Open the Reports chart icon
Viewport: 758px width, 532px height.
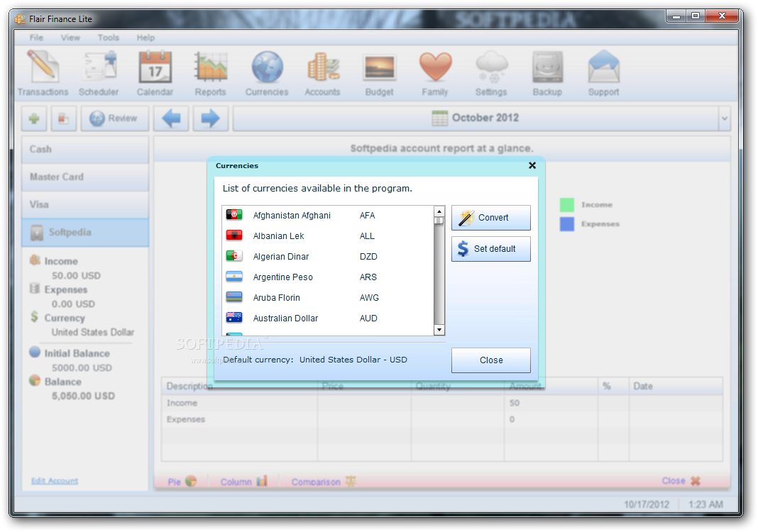coord(210,74)
